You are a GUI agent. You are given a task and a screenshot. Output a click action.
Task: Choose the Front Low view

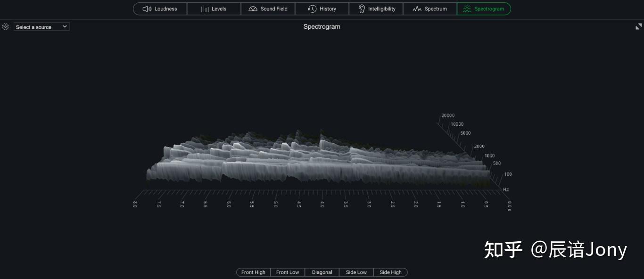coord(288,272)
